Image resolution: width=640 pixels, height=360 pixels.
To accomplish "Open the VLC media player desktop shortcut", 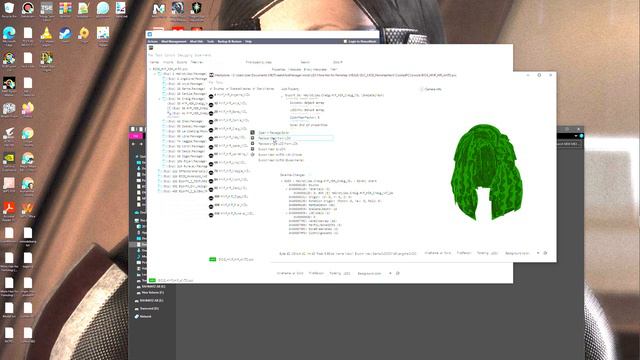I will click(47, 33).
